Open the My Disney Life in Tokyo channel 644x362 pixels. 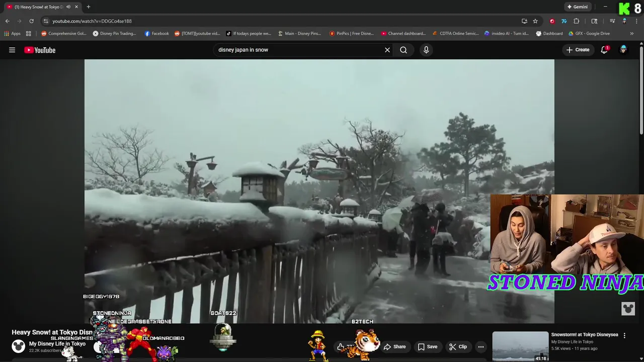57,344
